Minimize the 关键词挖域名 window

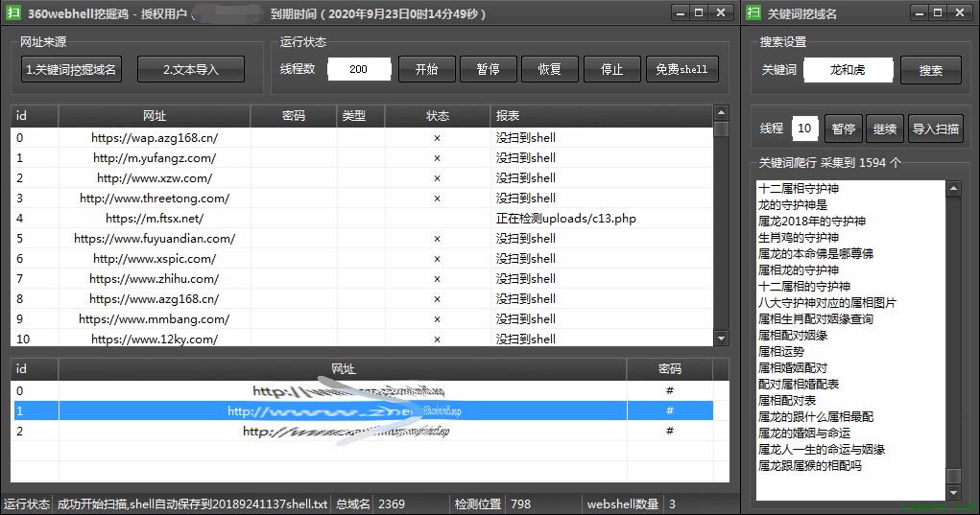pyautogui.click(x=919, y=12)
